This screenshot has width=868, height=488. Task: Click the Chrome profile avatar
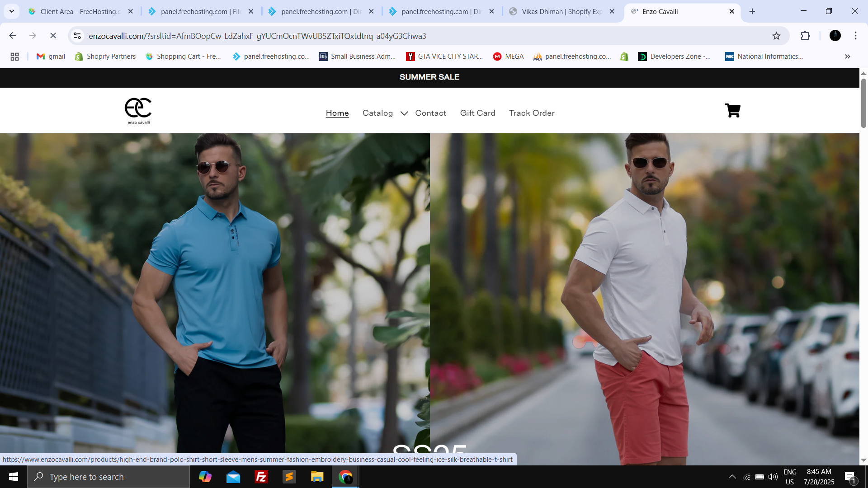835,36
